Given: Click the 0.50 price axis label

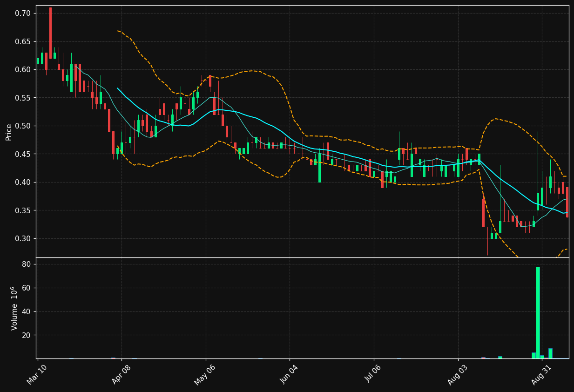Looking at the screenshot, I should pos(22,126).
